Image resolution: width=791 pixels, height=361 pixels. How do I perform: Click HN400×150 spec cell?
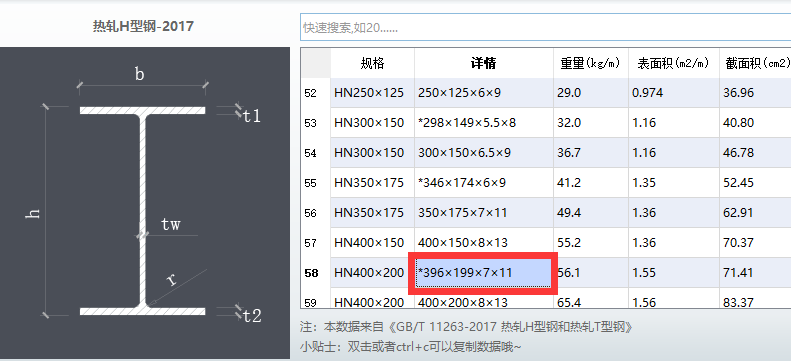[372, 243]
